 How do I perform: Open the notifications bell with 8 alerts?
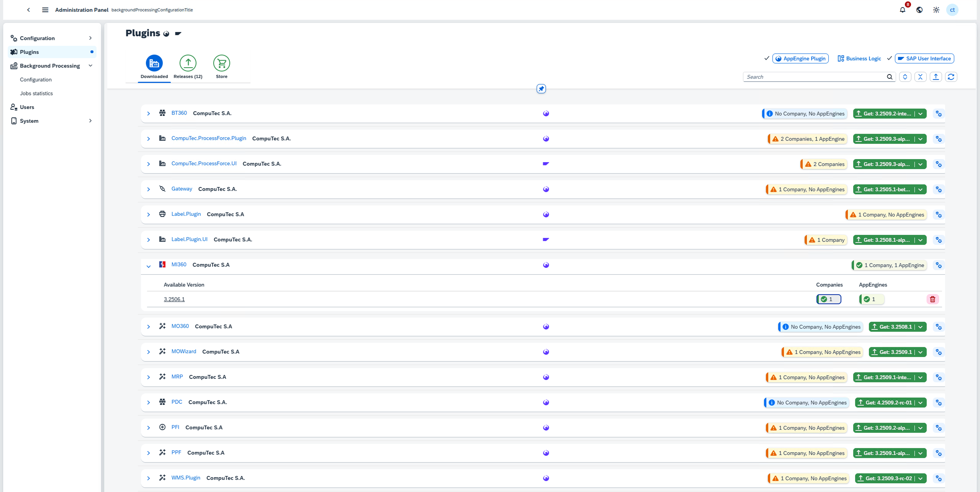pos(903,10)
